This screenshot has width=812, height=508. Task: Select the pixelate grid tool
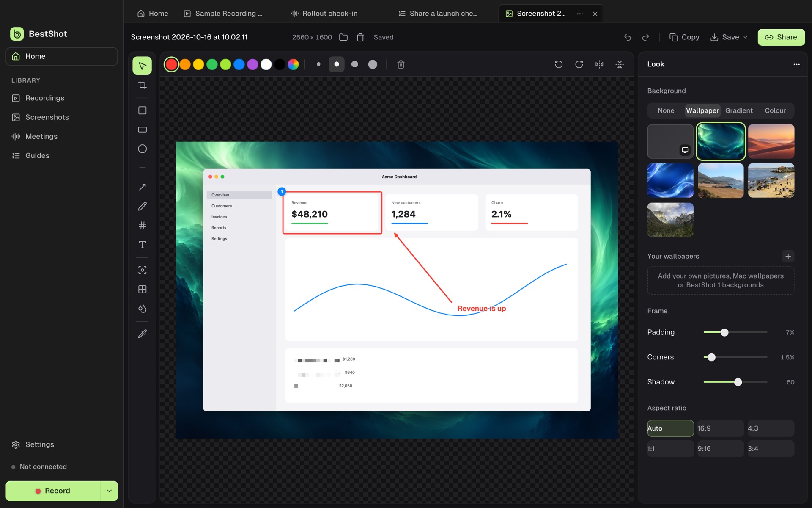click(x=142, y=289)
